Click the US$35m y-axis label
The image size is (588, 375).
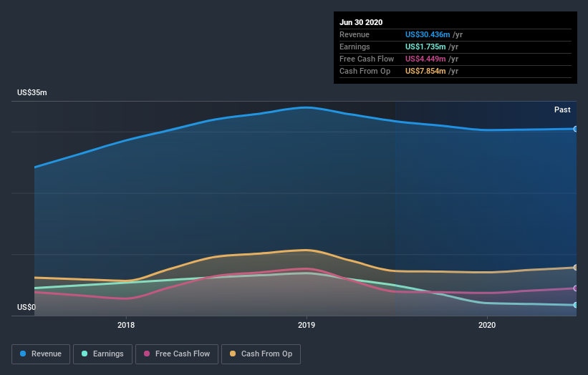point(32,92)
